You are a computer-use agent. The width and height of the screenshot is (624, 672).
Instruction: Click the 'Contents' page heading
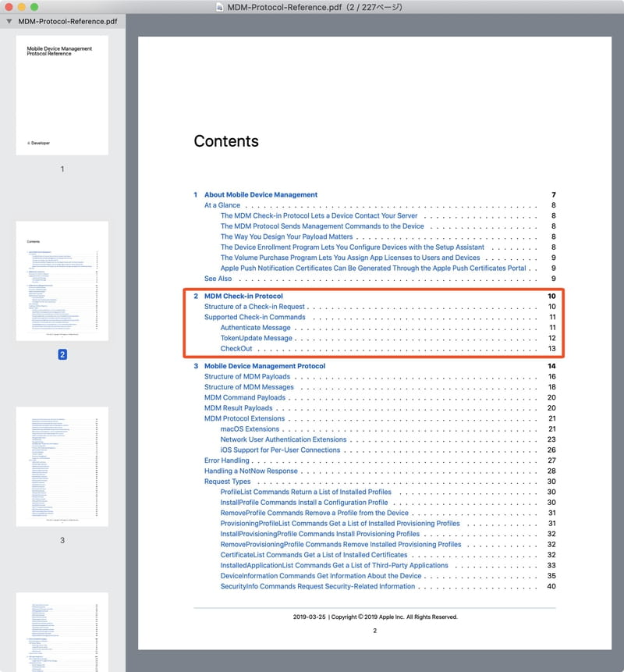(226, 141)
